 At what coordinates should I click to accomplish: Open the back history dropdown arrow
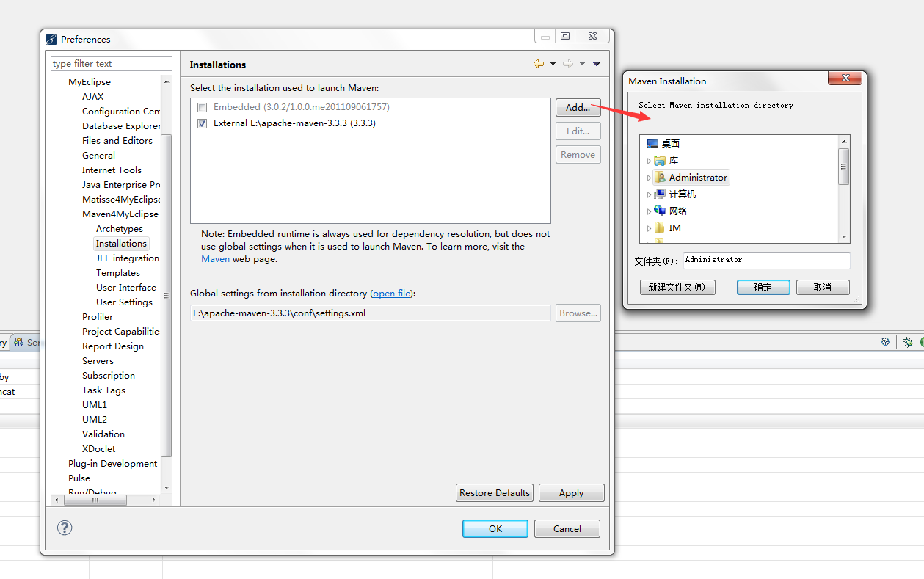[x=553, y=65]
